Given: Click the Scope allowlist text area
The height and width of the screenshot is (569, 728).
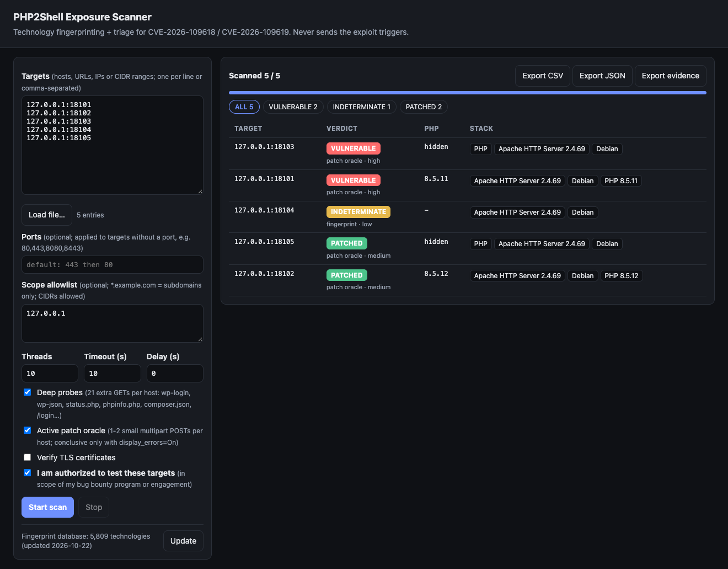Looking at the screenshot, I should tap(113, 323).
